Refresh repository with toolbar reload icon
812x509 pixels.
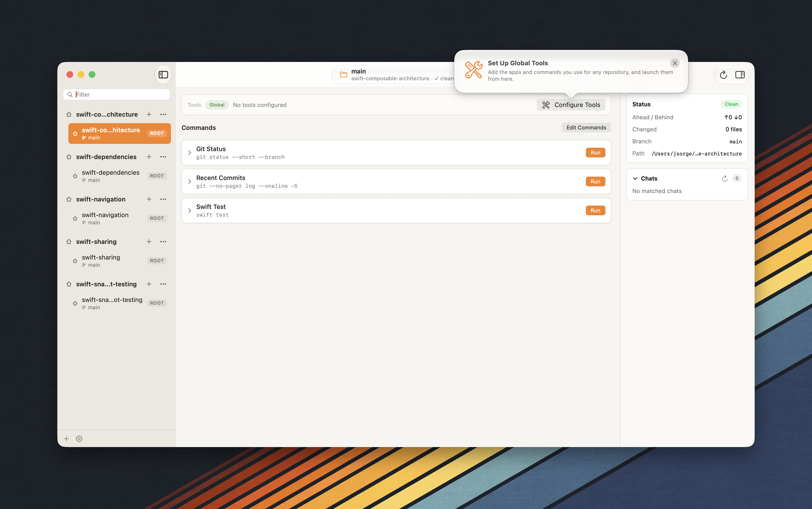[723, 74]
